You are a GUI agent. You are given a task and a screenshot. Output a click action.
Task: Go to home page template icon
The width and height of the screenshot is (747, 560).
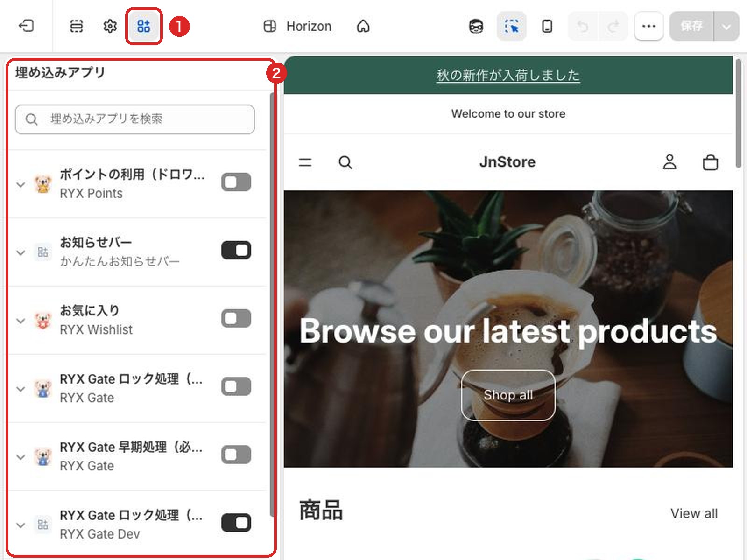[x=363, y=26]
